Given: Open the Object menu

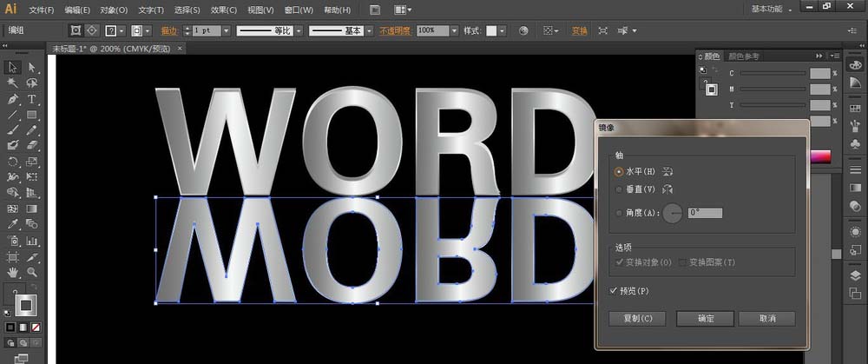Looking at the screenshot, I should pyautogui.click(x=114, y=10).
